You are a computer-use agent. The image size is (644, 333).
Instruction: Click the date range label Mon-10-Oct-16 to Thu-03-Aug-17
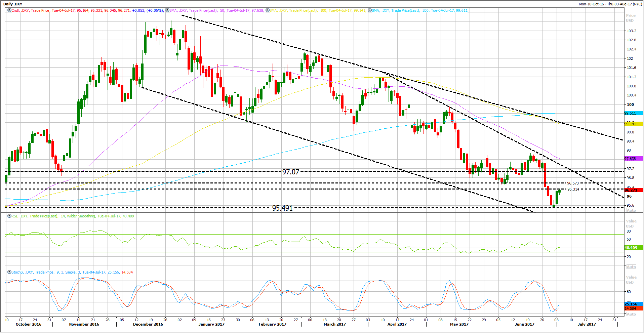610,4
